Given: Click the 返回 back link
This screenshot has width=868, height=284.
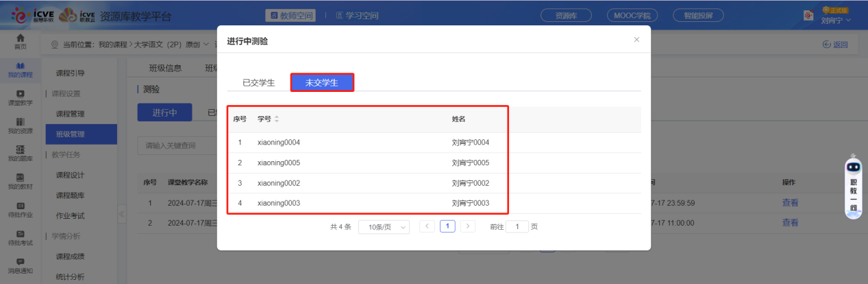Looking at the screenshot, I should [835, 45].
